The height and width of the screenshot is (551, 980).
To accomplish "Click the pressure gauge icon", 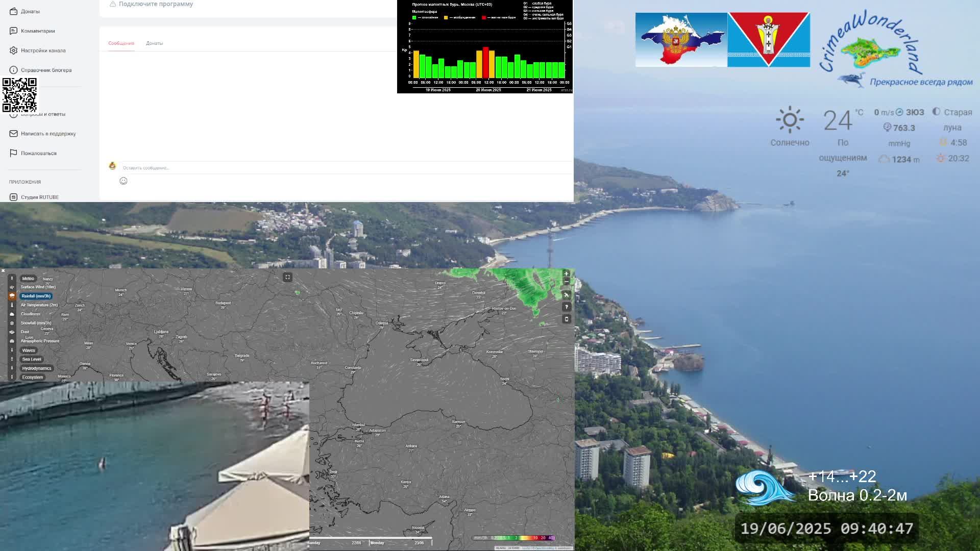I will (x=12, y=341).
